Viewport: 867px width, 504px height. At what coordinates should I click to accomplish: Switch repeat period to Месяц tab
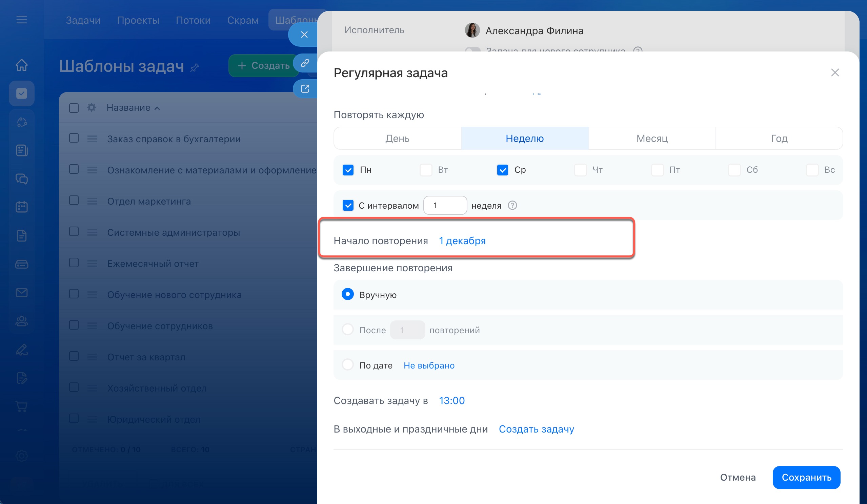click(x=652, y=139)
